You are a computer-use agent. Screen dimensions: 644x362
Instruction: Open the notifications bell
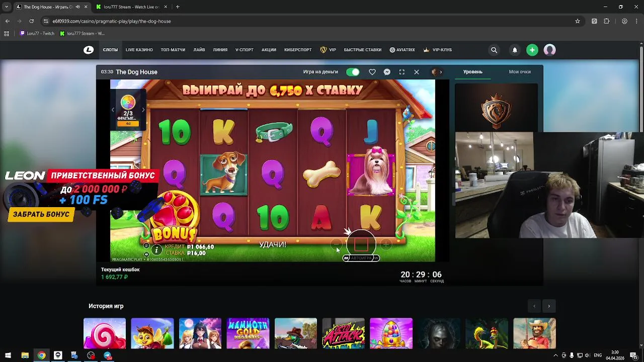click(x=515, y=50)
